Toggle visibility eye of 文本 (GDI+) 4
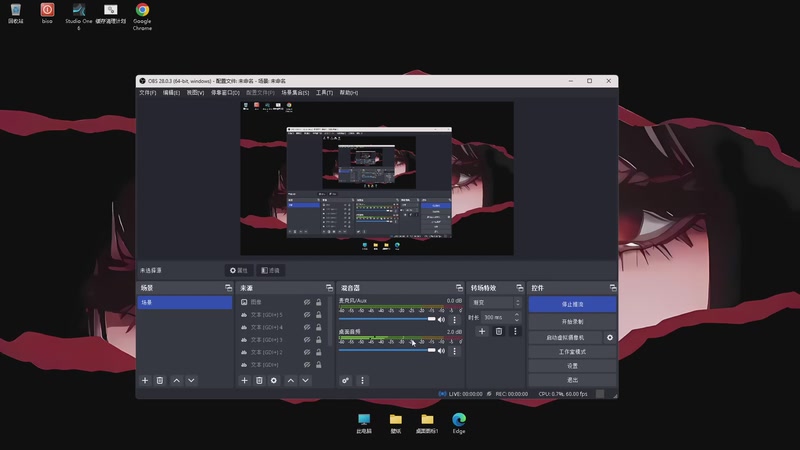800x450 pixels. tap(307, 327)
